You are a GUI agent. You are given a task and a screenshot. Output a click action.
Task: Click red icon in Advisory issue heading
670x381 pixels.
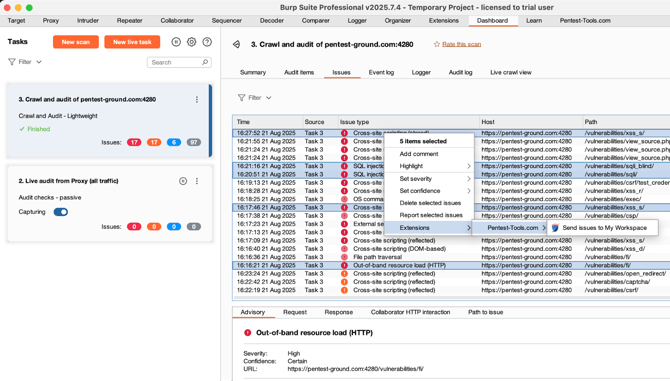[247, 333]
